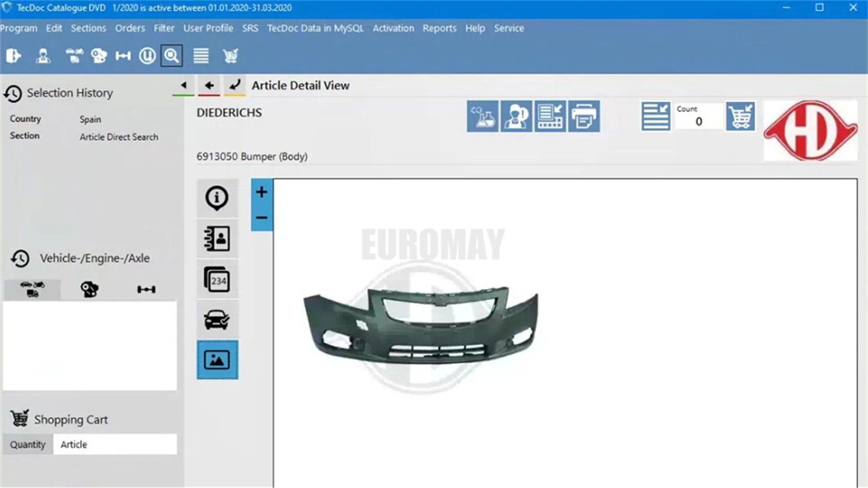Open the user profile toolbar icon
This screenshot has width=868, height=488.
click(x=43, y=56)
